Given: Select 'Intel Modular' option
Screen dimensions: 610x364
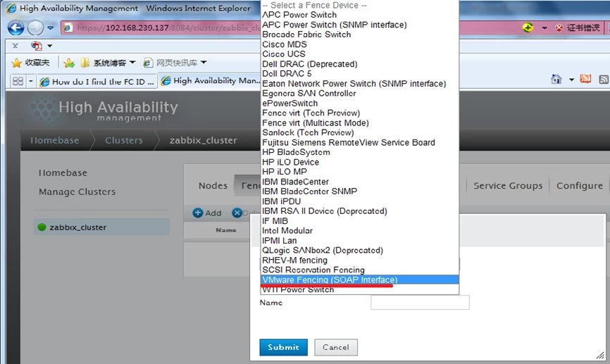Looking at the screenshot, I should pyautogui.click(x=359, y=231).
